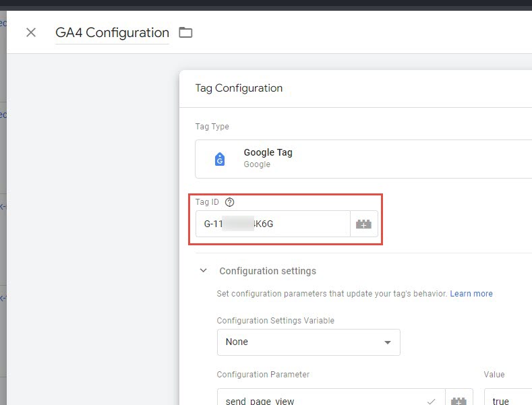The image size is (532, 405).
Task: Edit the GA4 Configuration tag name
Action: point(112,32)
